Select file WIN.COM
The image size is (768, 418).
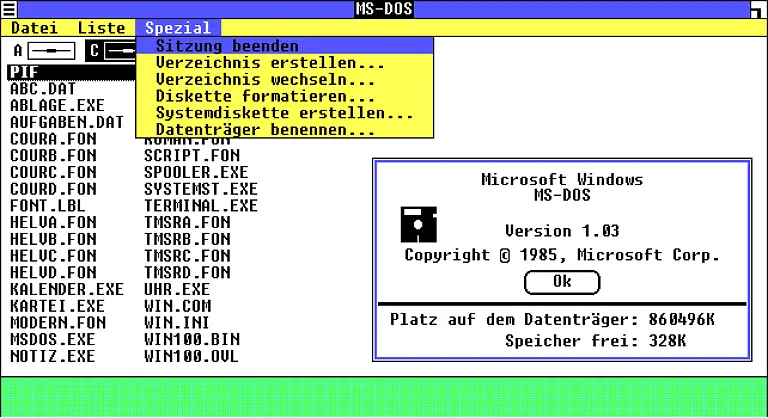(178, 306)
